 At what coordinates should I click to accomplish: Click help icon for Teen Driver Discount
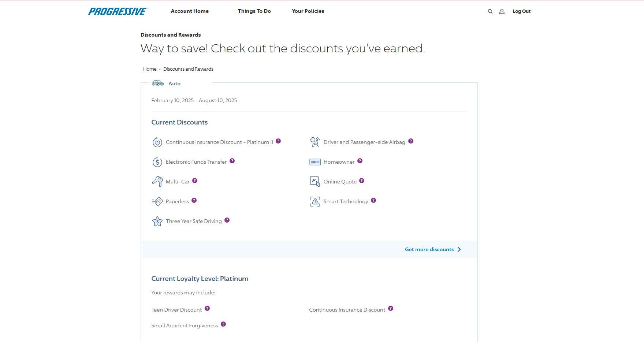click(x=207, y=308)
